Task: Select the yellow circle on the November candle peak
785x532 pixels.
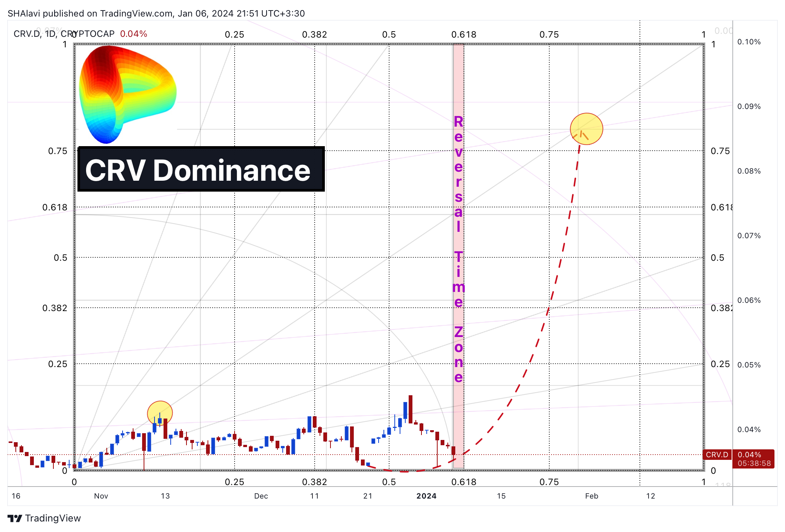Action: (x=160, y=413)
